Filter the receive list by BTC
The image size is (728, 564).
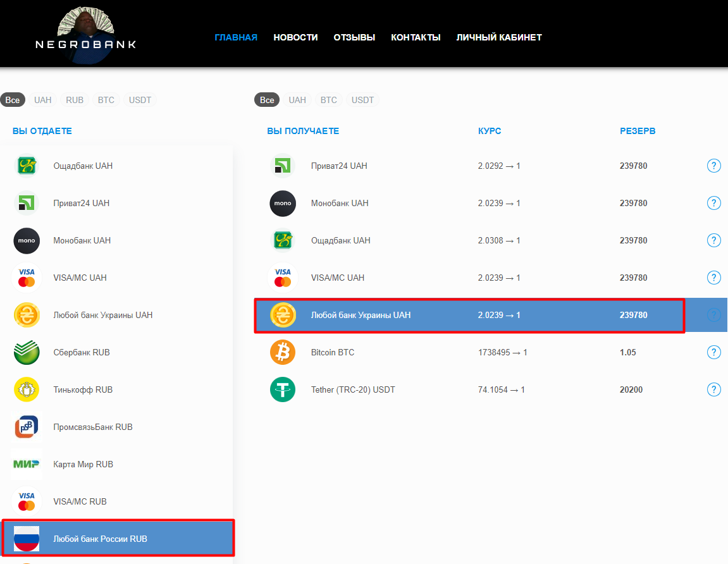click(x=329, y=100)
